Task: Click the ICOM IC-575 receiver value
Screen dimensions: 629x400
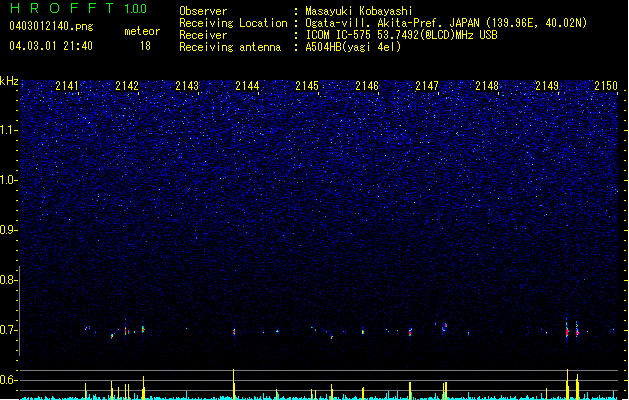Action: tap(401, 35)
